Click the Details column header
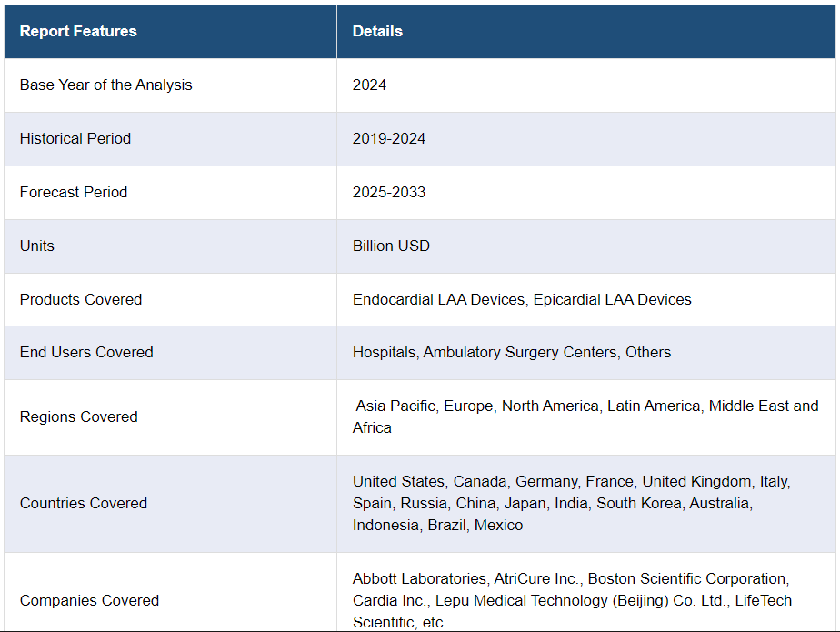Screen dimensions: 840x632 [377, 31]
